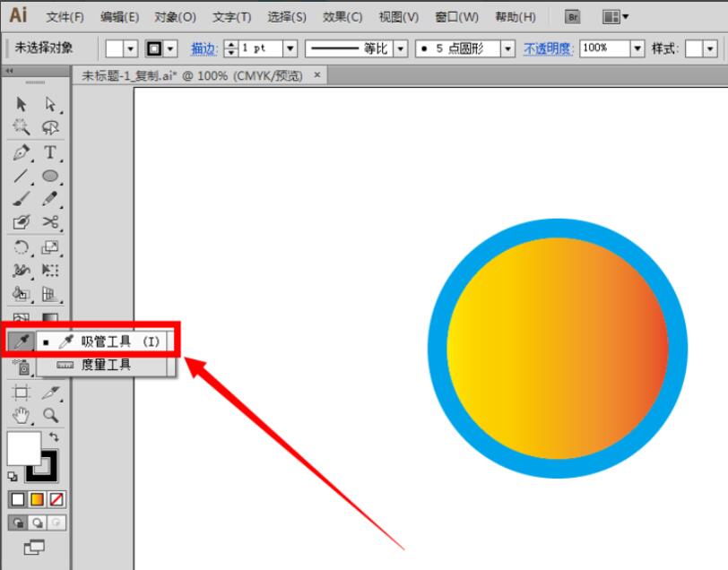The image size is (728, 570).
Task: Set paint to None (red slash)
Action: [58, 499]
